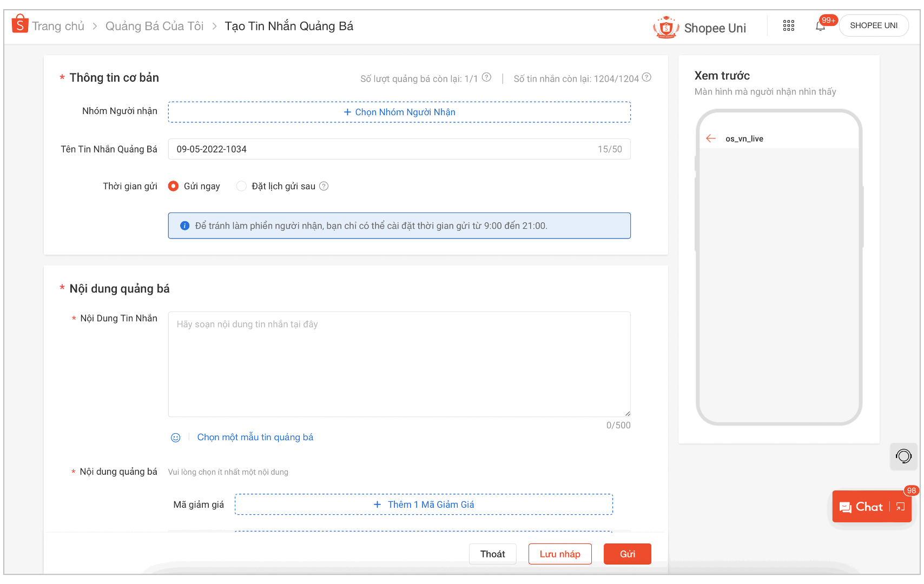
Task: Click help icon beside remaining promotions count
Action: coord(486,77)
